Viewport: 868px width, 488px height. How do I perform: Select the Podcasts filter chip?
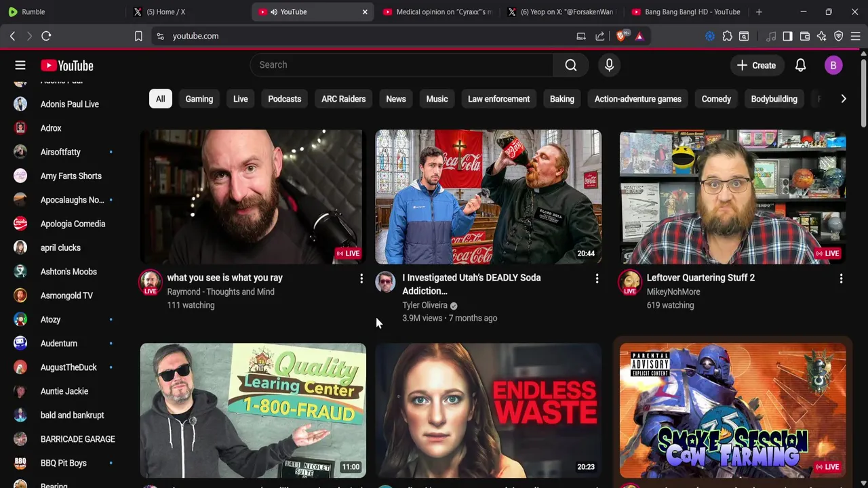pos(284,99)
